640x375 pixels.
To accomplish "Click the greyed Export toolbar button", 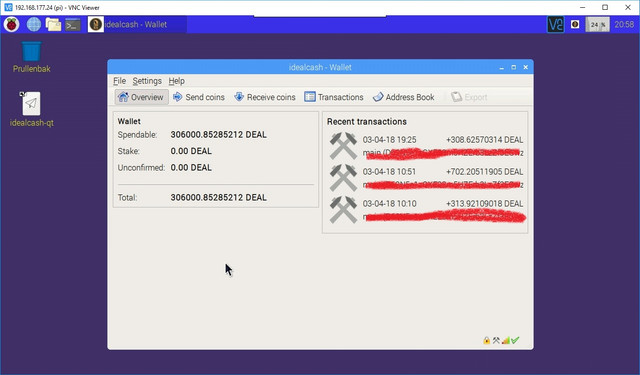I will coord(469,97).
